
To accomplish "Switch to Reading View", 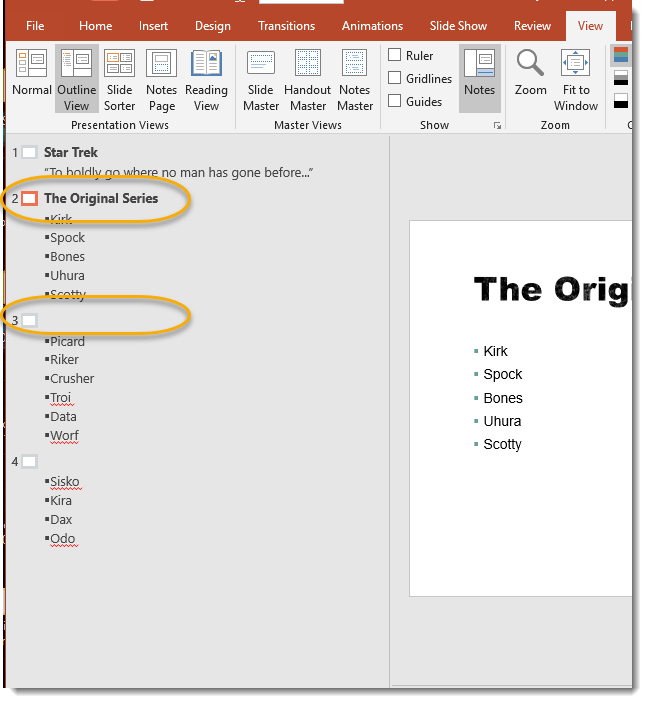I will (x=206, y=78).
